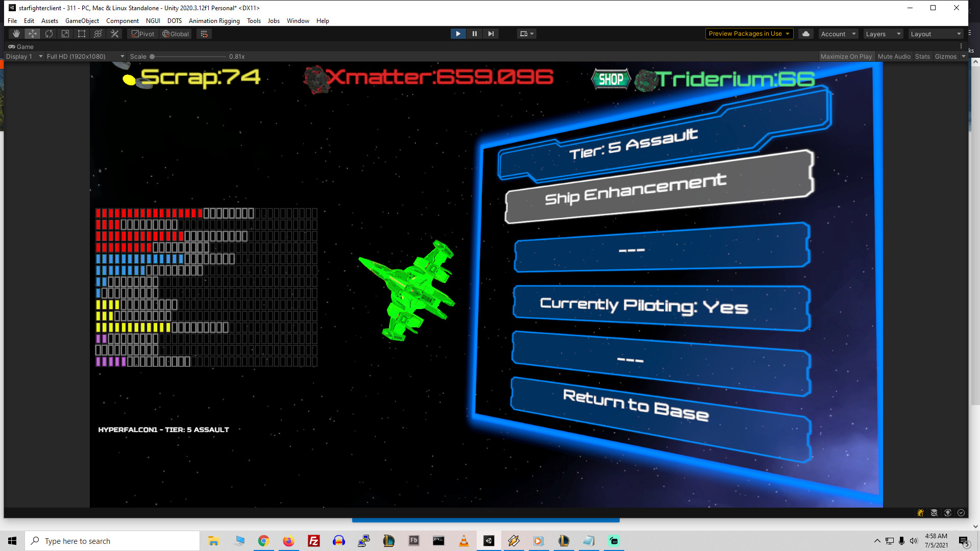Select the Scale tool icon
The image size is (980, 551).
tap(65, 34)
